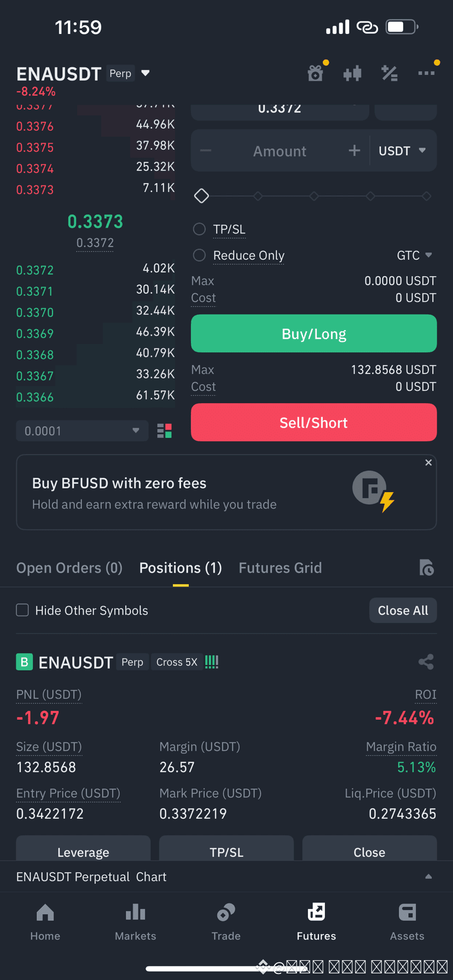This screenshot has height=980, width=453.
Task: Open the three-dots more options menu
Action: coord(426,73)
